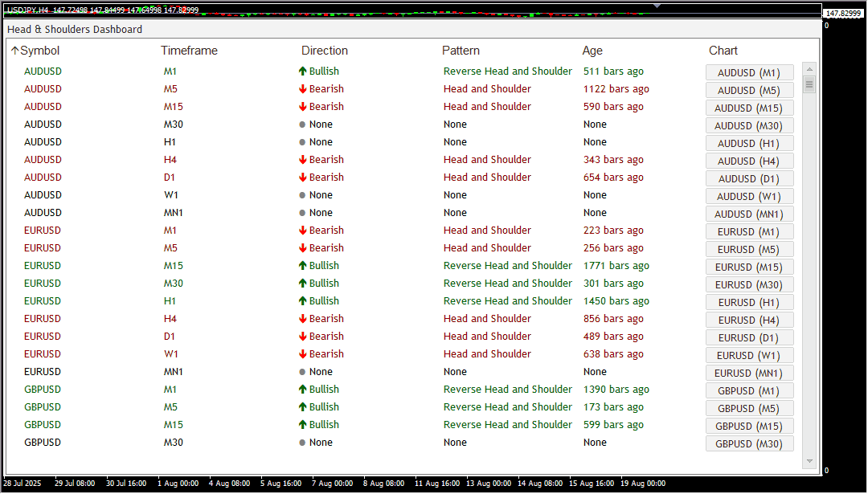Open the GBPUSD (M30) chart button

[x=750, y=444]
